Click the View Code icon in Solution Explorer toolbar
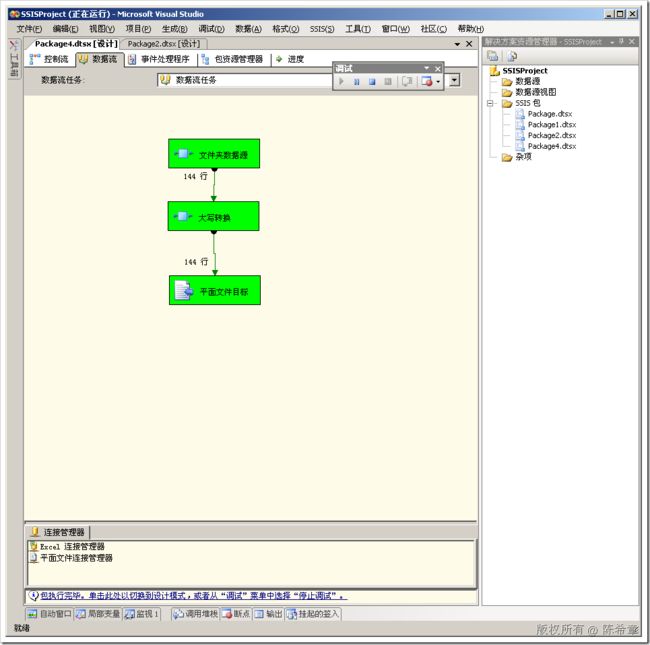The width and height of the screenshot is (650, 645). pyautogui.click(x=512, y=56)
